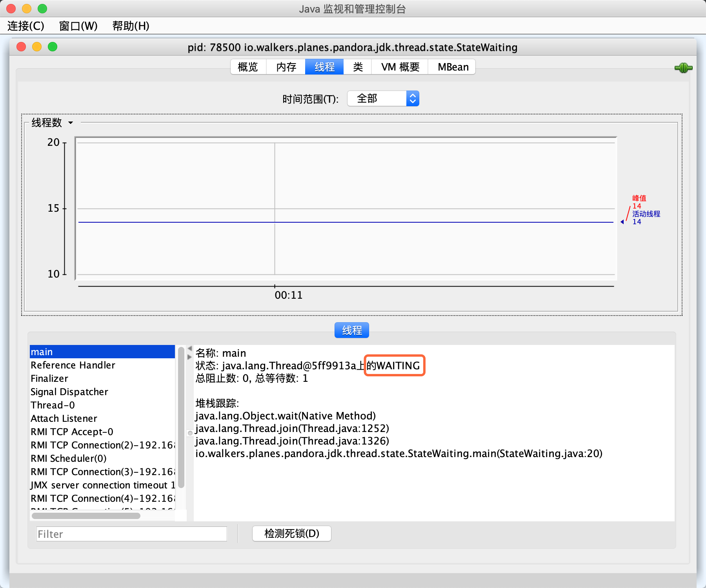Click the horizontal scrollbar under the thread list
This screenshot has width=706, height=588.
pyautogui.click(x=86, y=516)
